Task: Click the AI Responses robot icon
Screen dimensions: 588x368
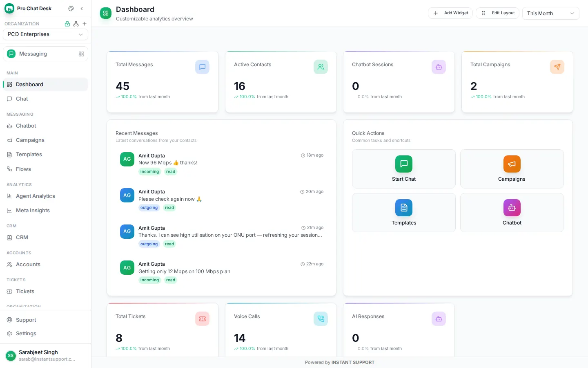Action: pyautogui.click(x=439, y=319)
